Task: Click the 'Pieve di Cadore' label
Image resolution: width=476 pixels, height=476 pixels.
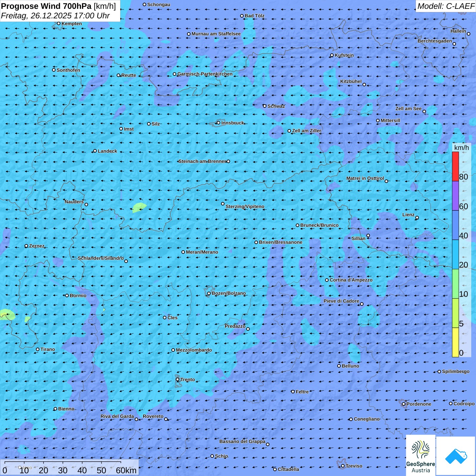Action: (x=341, y=301)
